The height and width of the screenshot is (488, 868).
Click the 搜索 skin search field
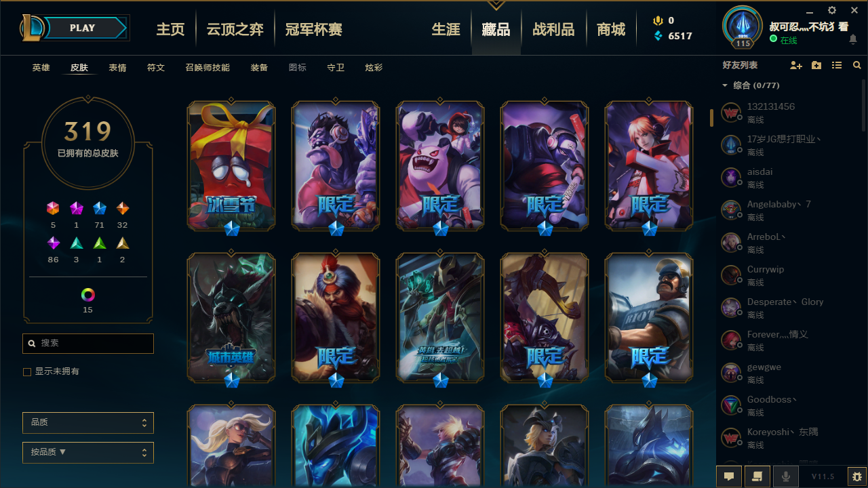(88, 344)
